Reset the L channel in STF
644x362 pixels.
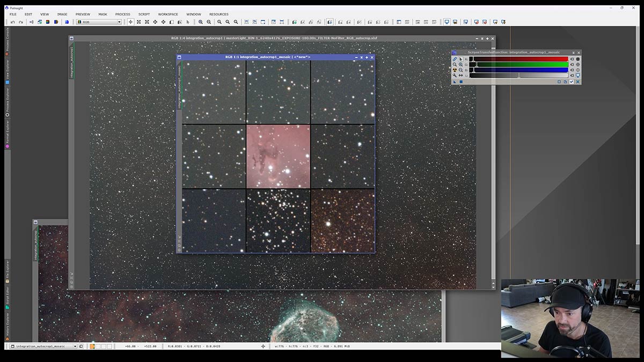pos(572,76)
